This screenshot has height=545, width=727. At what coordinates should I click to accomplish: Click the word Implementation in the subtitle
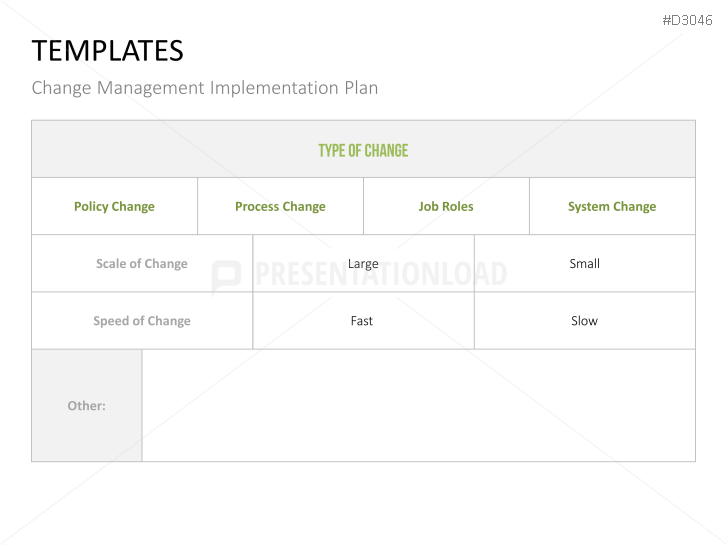point(272,88)
